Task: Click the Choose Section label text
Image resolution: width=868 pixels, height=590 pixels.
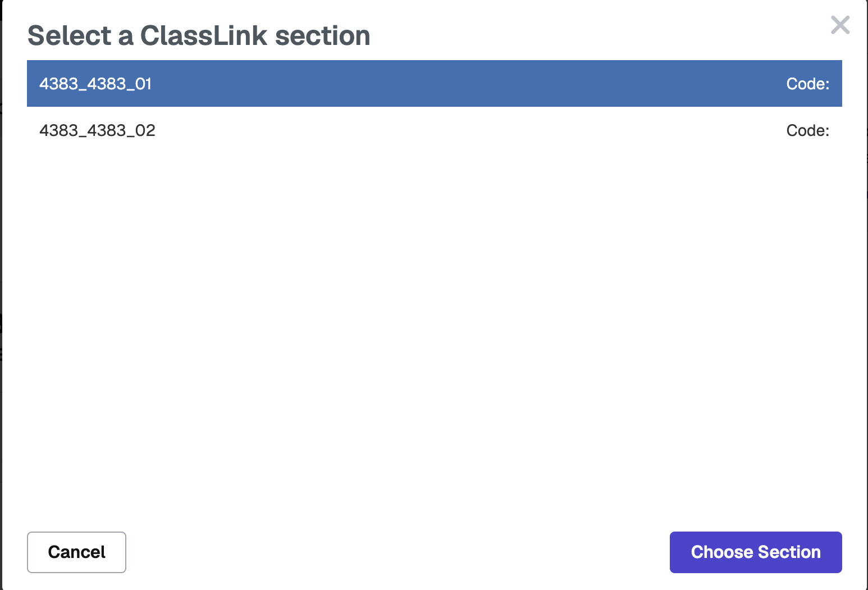Action: pyautogui.click(x=756, y=552)
